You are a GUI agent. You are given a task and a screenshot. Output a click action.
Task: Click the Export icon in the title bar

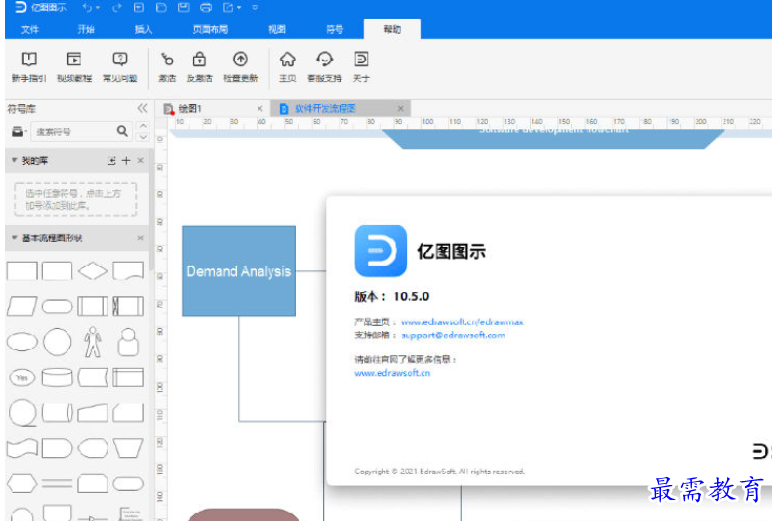(x=228, y=7)
